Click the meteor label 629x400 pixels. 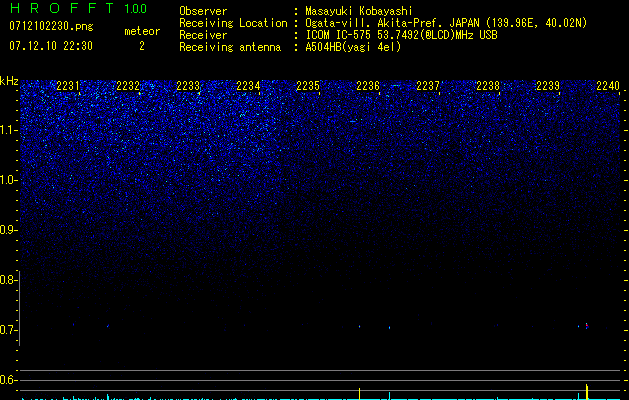[142, 31]
